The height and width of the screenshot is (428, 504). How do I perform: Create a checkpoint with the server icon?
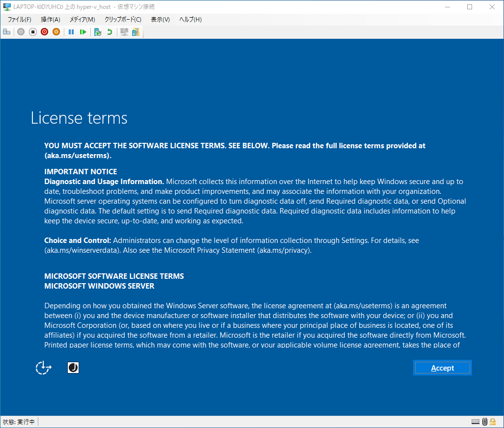coord(98,32)
